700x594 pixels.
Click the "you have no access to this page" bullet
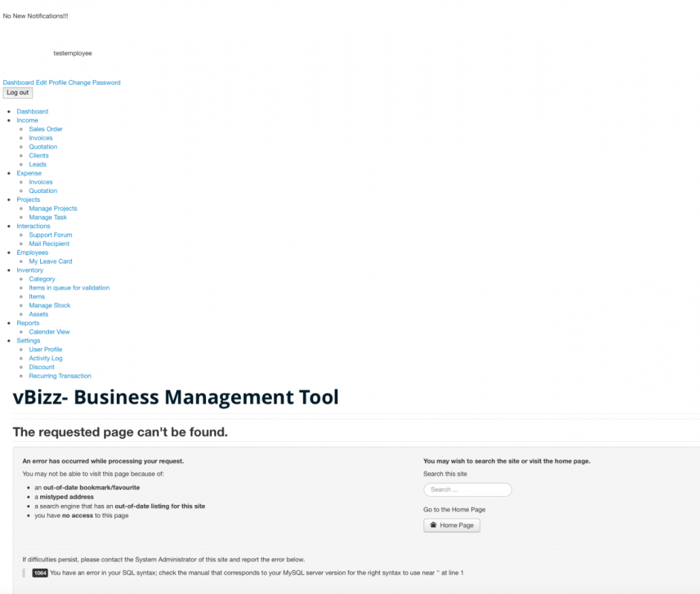(x=82, y=515)
